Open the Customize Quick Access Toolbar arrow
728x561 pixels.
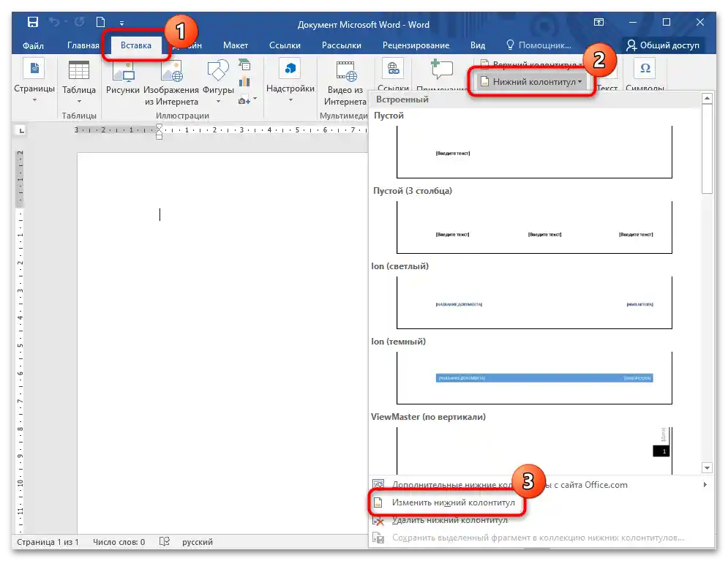[121, 22]
